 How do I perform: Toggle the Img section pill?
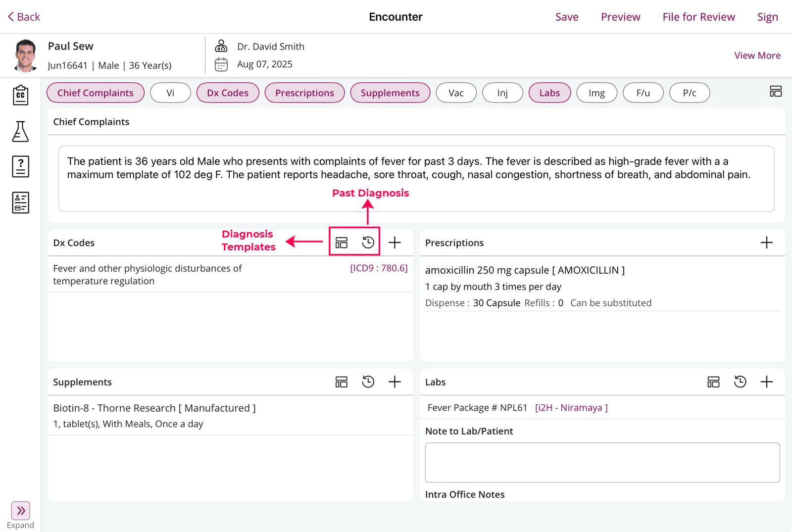[x=596, y=93]
